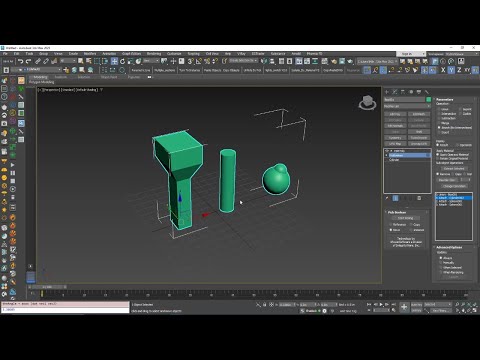Viewport: 480px width, 360px height.
Task: Click the Render Production teapot icon
Action: click(350, 61)
